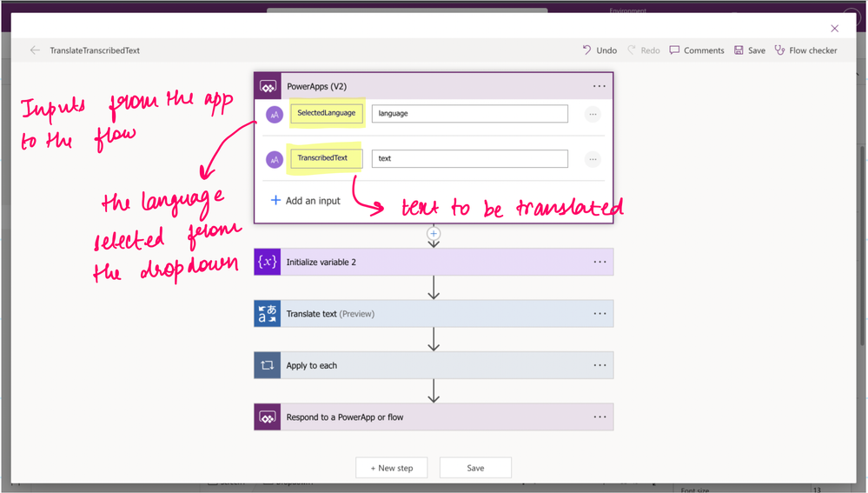The width and height of the screenshot is (868, 493).
Task: Click the Initialize variable icon
Action: [x=268, y=262]
